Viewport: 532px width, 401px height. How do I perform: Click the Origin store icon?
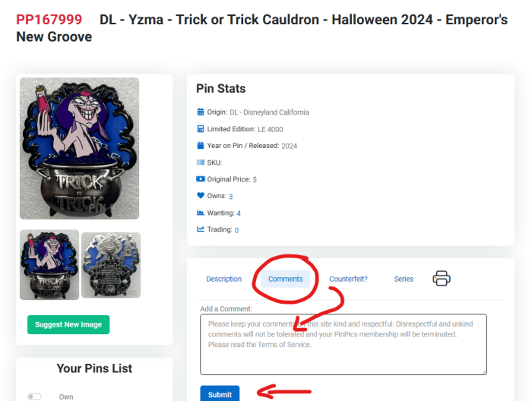pyautogui.click(x=201, y=112)
